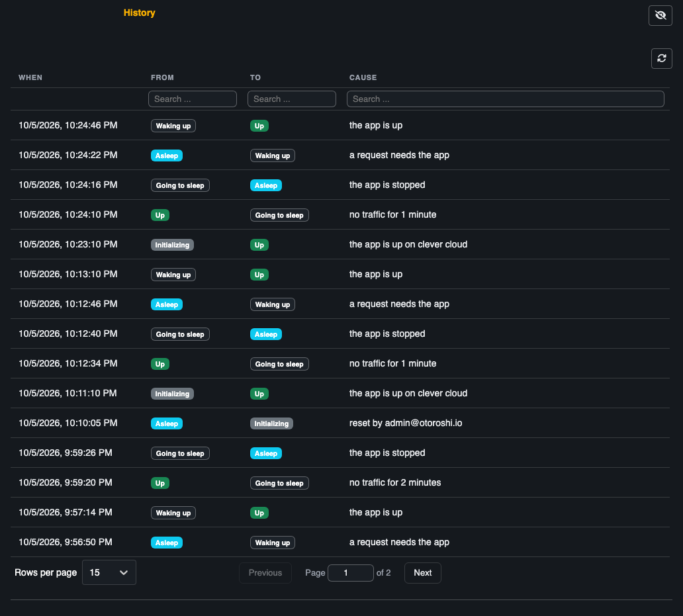
Task: Click the Initializing badge in the 10:11:10 PM row
Action: coord(172,394)
